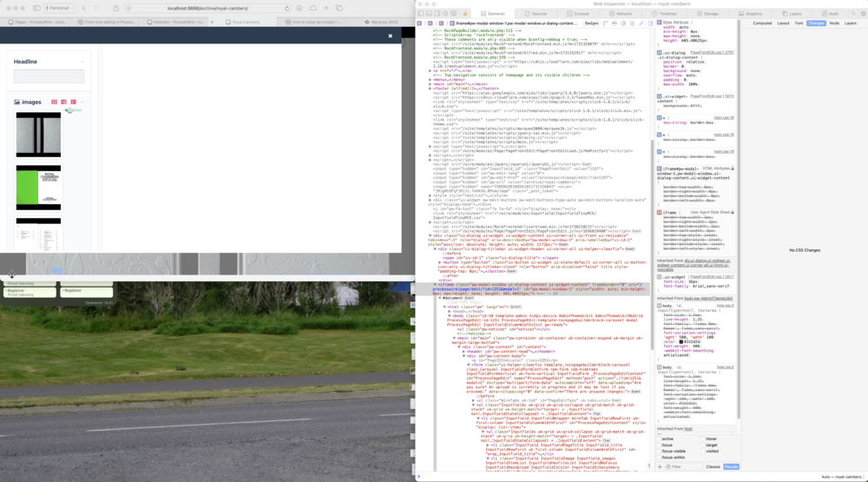Click the Safari sidebar toggle icon
The width and height of the screenshot is (868, 482).
[x=36, y=7]
